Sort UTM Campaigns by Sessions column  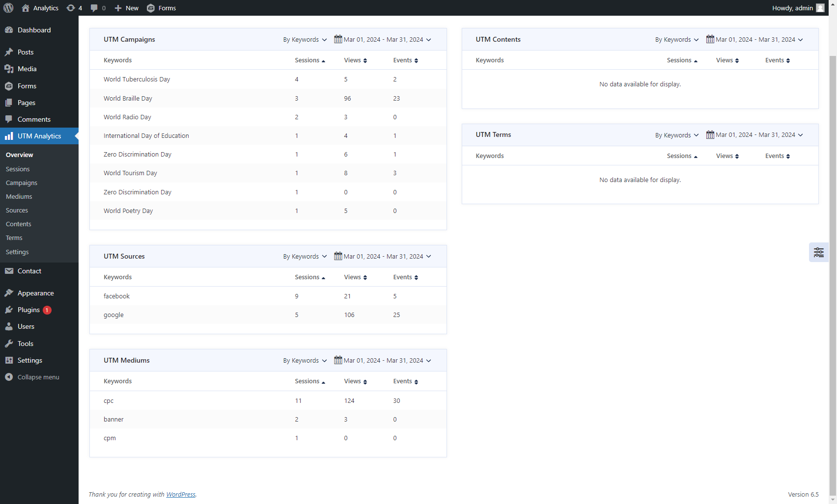tap(310, 60)
